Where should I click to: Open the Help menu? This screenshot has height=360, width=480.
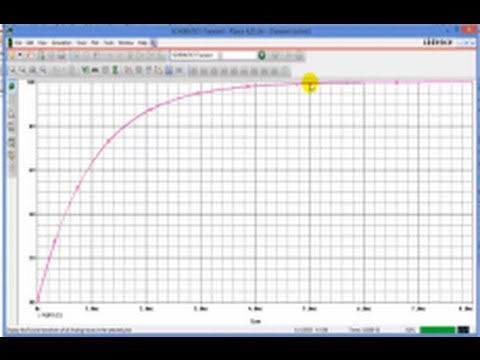coord(142,43)
